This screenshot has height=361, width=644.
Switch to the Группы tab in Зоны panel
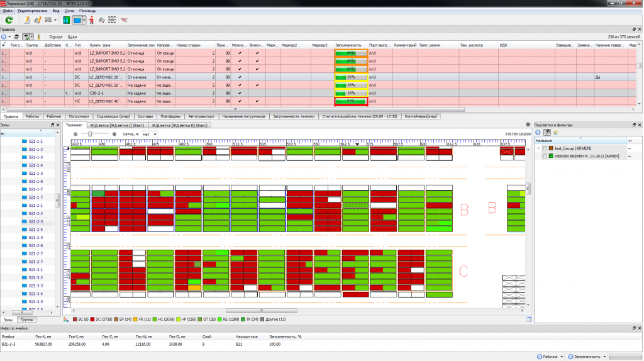pyautogui.click(x=26, y=319)
